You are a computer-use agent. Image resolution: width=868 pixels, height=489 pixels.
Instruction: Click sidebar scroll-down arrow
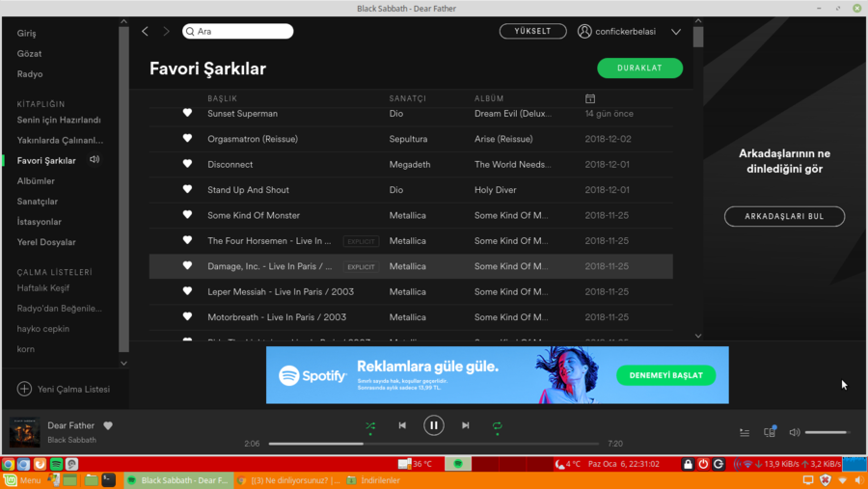123,364
